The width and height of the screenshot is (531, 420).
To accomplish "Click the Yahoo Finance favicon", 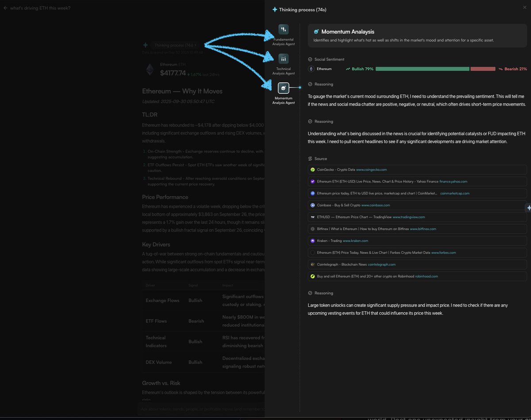I will tap(312, 182).
